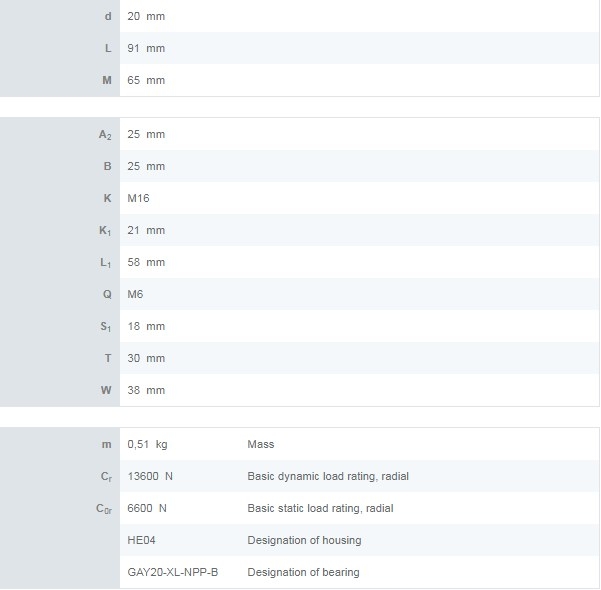The image size is (601, 590).
Task: Click the M6 value in Q row
Action: (x=135, y=294)
